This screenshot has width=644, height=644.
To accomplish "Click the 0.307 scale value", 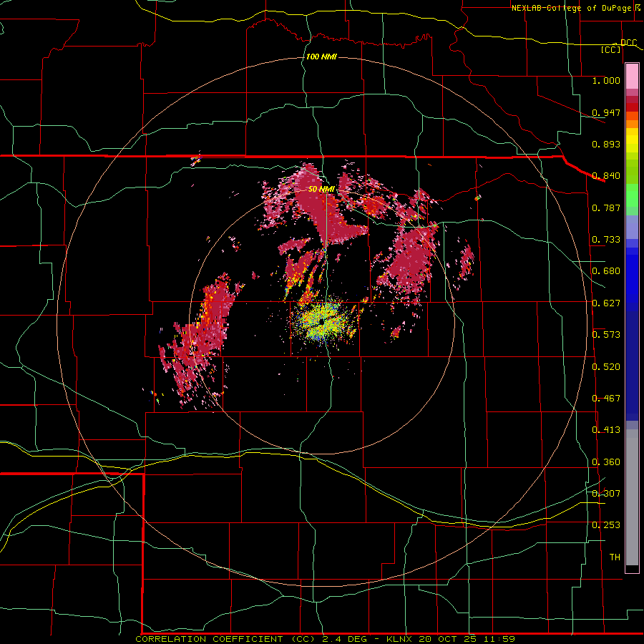I will [606, 494].
